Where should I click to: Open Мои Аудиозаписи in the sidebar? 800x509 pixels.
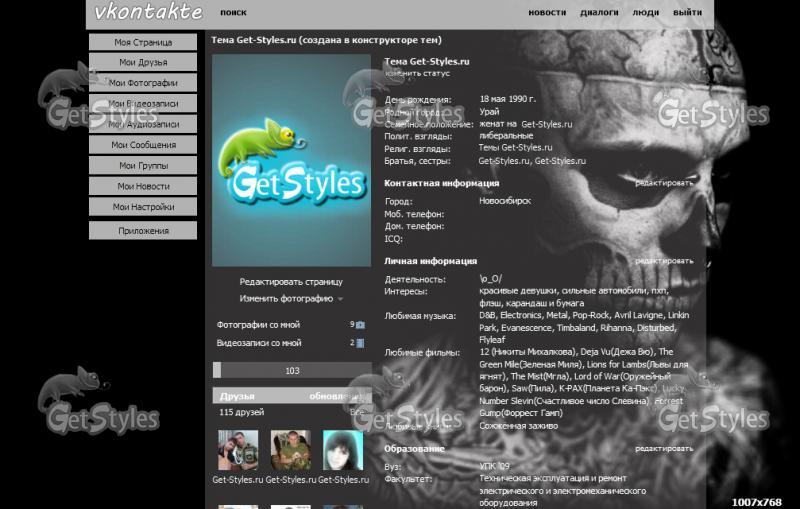(143, 124)
